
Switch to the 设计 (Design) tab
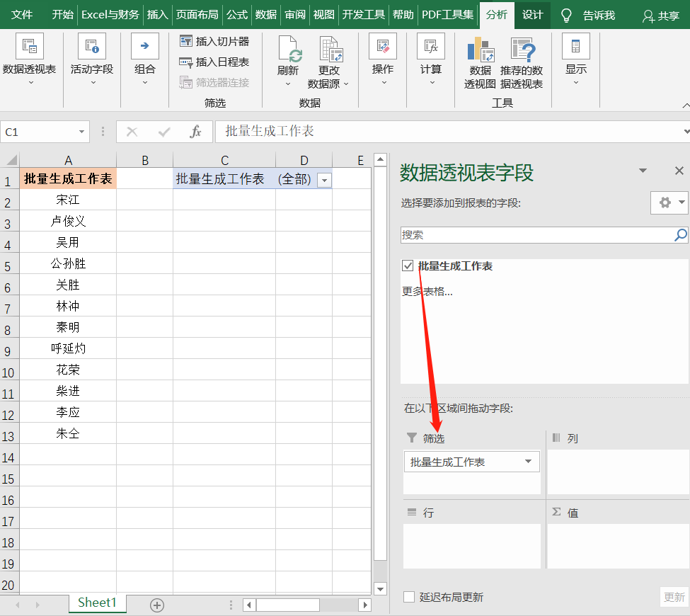pos(532,15)
